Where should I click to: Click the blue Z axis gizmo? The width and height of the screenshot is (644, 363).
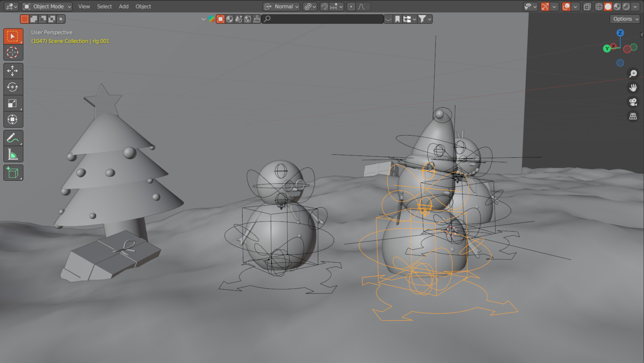[620, 33]
